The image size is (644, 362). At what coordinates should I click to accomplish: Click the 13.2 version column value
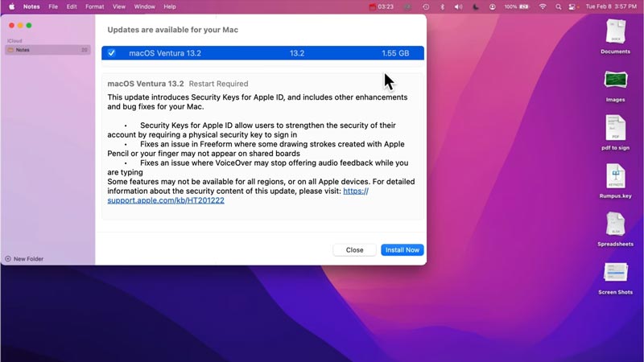point(297,53)
